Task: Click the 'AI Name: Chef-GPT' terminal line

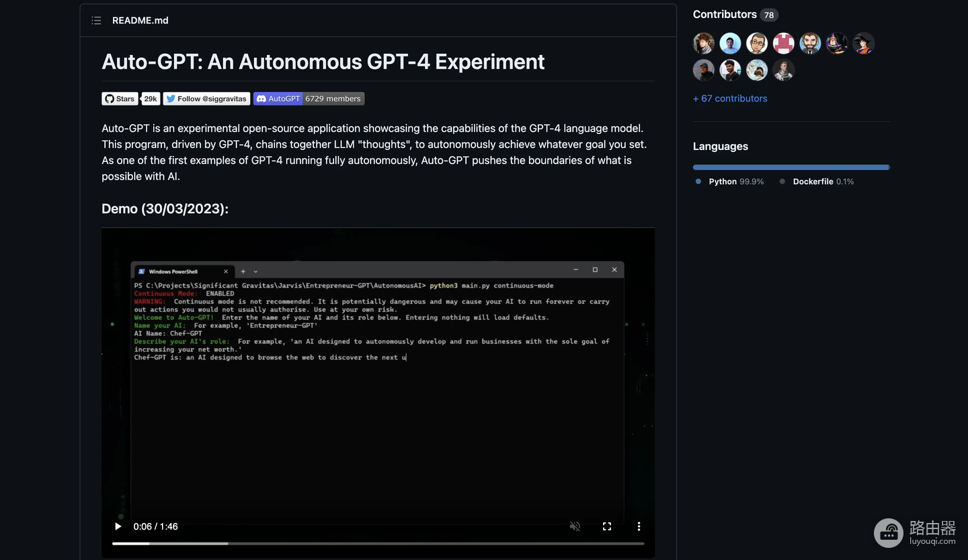Action: pyautogui.click(x=168, y=333)
